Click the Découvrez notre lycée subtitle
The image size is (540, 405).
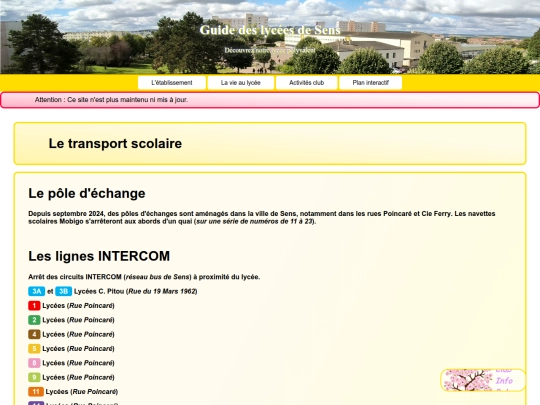coord(270,50)
